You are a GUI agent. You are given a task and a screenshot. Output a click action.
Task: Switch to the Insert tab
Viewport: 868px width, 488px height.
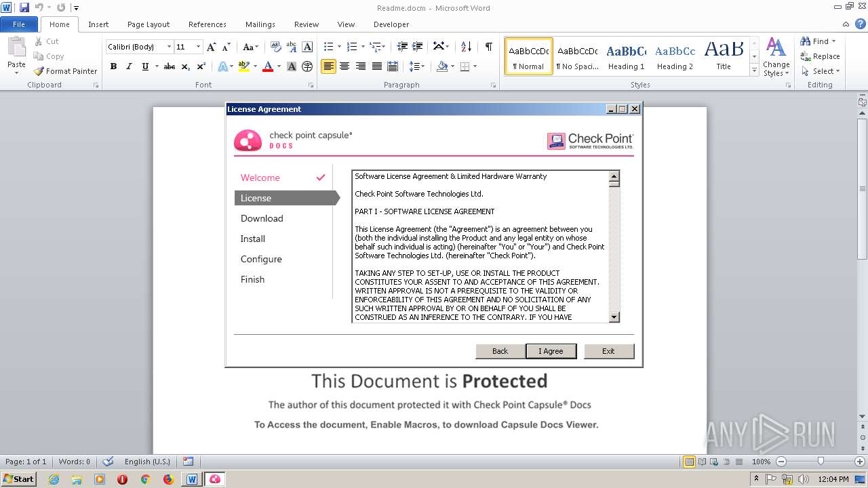pos(98,24)
